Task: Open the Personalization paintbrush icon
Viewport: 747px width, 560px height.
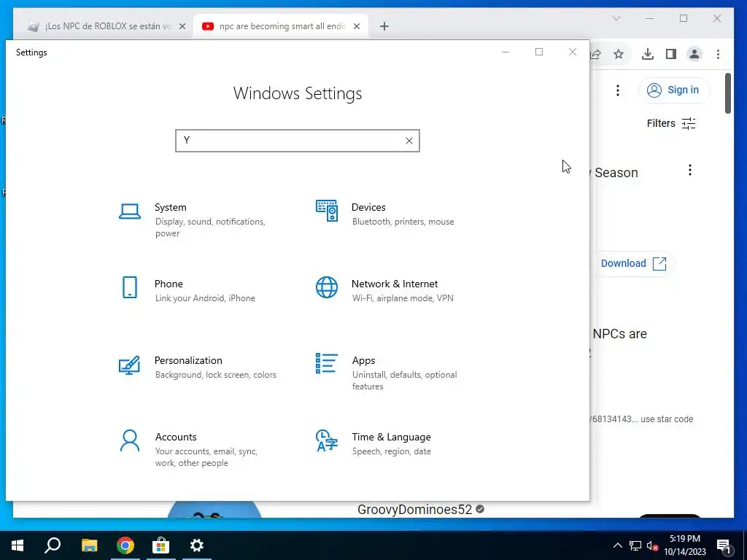Action: click(x=129, y=365)
